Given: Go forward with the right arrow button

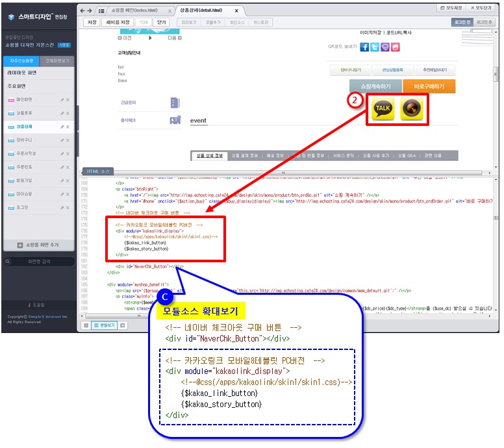Looking at the screenshot, I should click(x=90, y=10).
